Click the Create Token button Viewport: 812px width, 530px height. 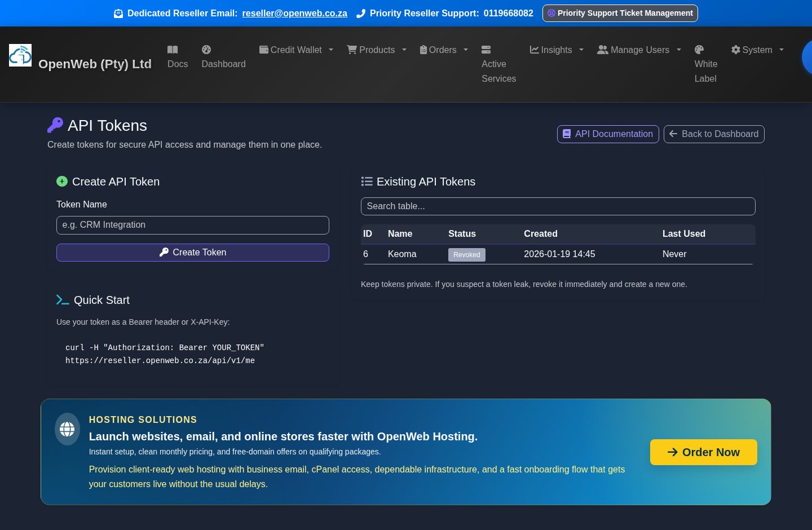click(193, 253)
